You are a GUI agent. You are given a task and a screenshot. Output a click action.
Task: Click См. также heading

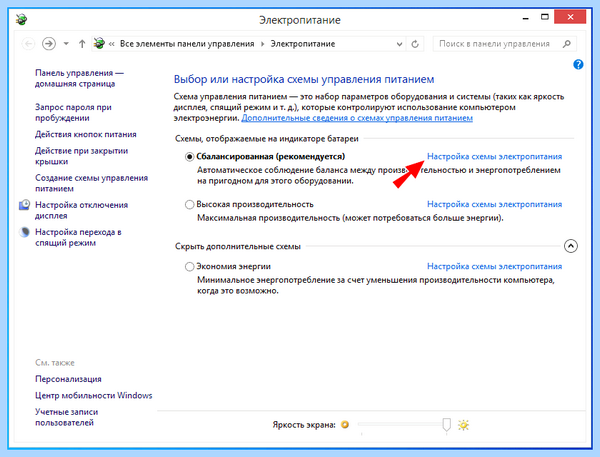(55, 362)
